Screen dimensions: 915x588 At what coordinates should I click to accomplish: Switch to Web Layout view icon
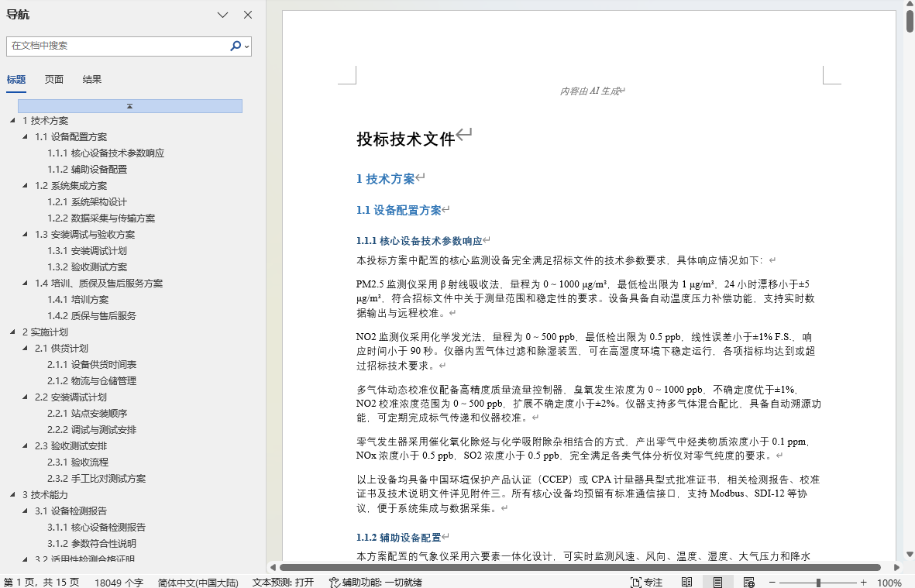748,582
